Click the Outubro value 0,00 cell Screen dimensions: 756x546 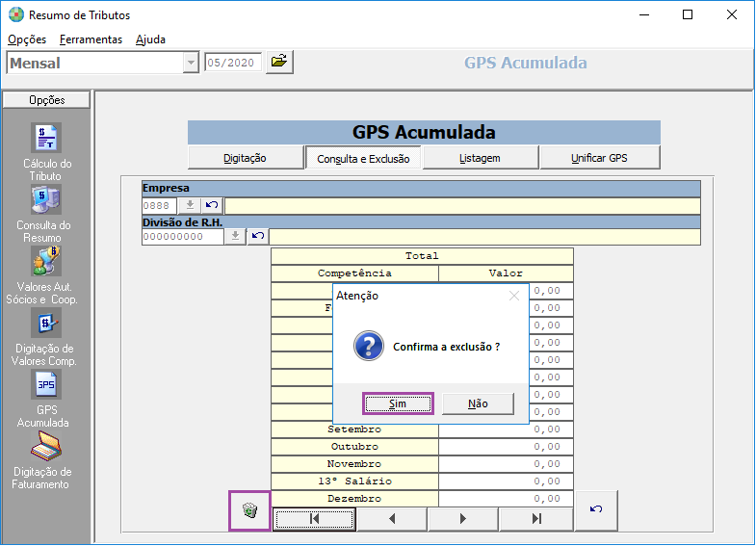[507, 447]
